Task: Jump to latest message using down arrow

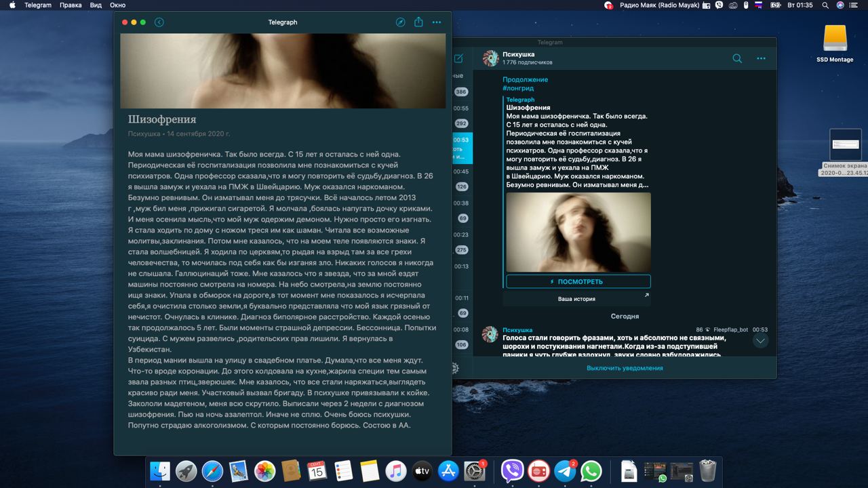Action: click(x=760, y=341)
